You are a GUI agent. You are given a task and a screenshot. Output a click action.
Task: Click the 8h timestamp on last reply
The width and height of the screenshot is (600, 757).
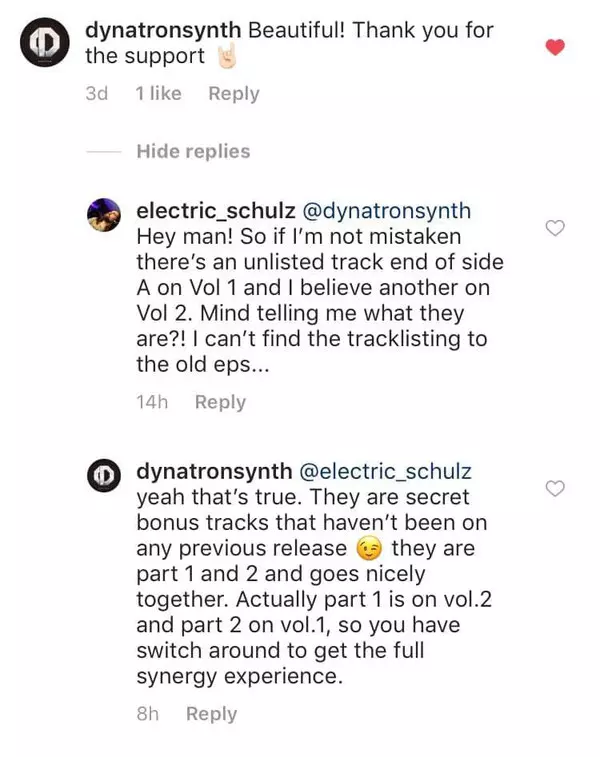click(x=148, y=714)
